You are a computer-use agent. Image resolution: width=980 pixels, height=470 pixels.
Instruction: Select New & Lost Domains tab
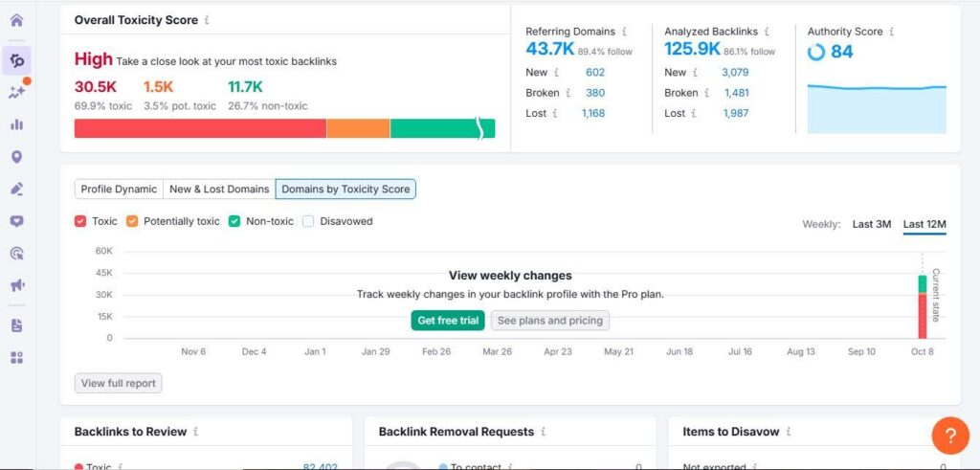[219, 190]
